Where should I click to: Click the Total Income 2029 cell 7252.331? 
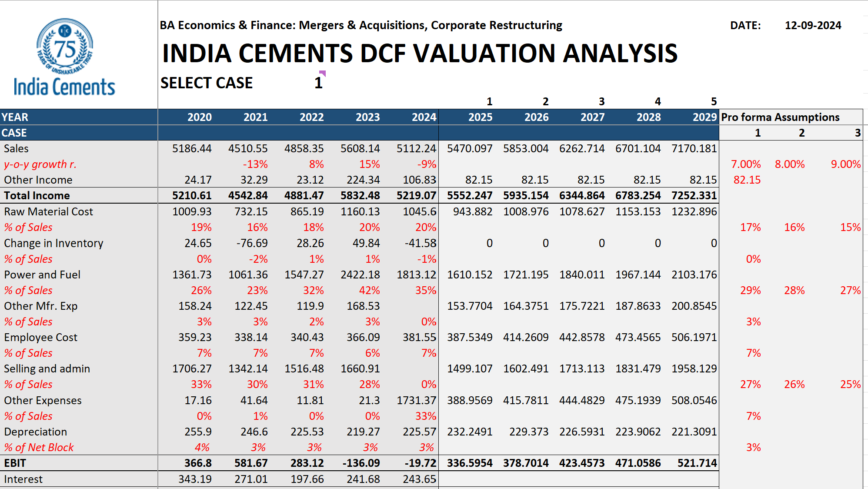click(694, 196)
